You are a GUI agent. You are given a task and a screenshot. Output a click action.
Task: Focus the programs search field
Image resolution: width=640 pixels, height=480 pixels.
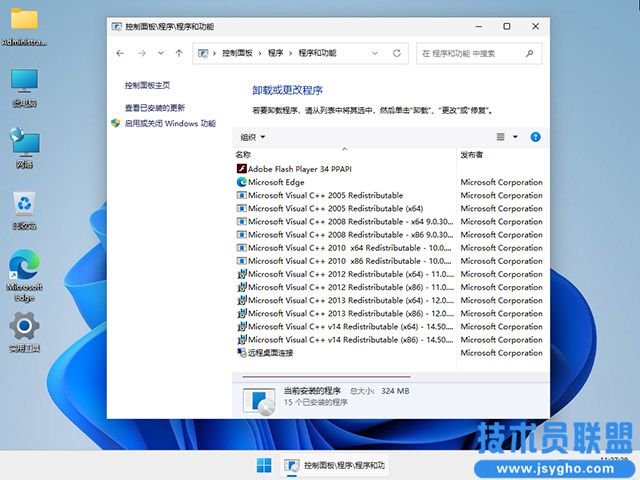479,53
